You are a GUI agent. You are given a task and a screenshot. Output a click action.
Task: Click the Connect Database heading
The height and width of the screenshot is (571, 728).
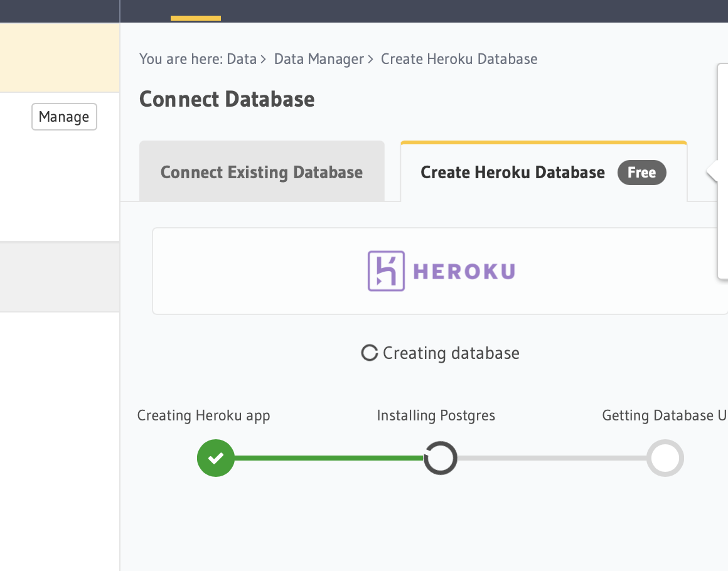pyautogui.click(x=227, y=99)
